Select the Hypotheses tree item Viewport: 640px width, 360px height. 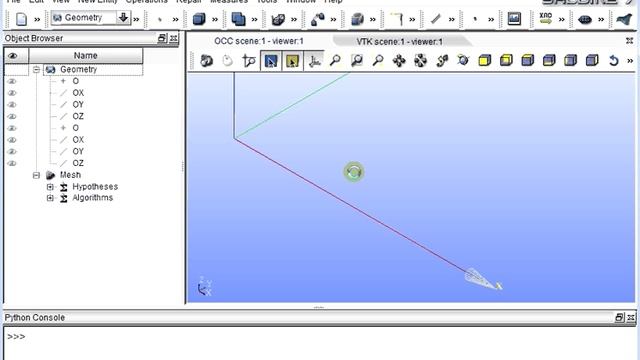tap(95, 187)
